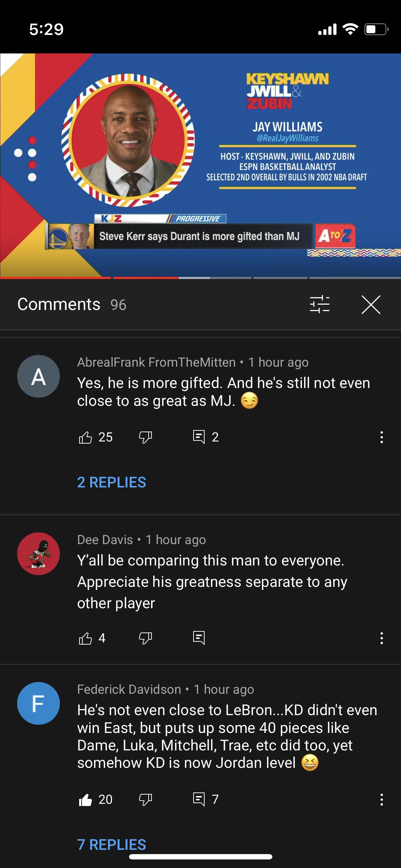Open reply icon on Federick Davidson's comment
The width and height of the screenshot is (401, 868).
[x=199, y=800]
